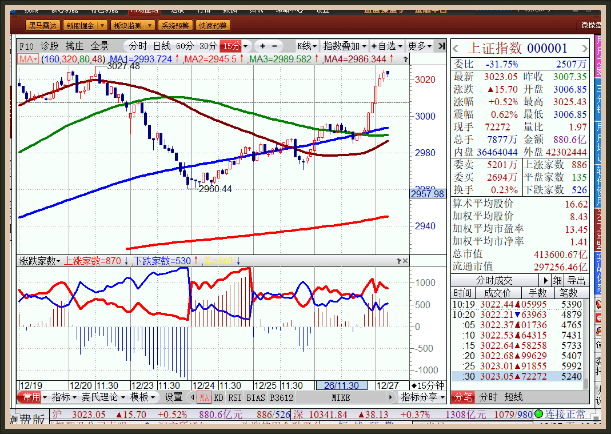
Task: Select the MA indicator tab
Action: (205, 398)
